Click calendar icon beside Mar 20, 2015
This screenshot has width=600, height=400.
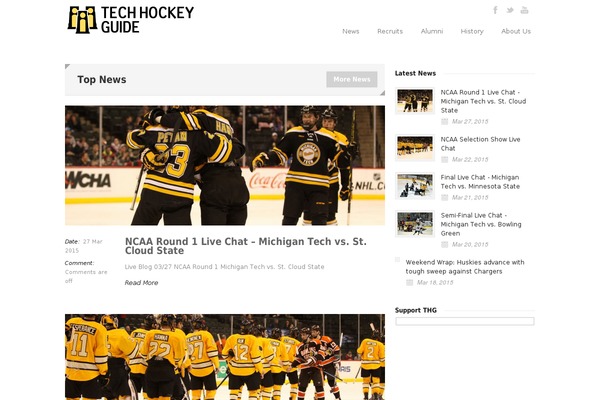pyautogui.click(x=444, y=245)
